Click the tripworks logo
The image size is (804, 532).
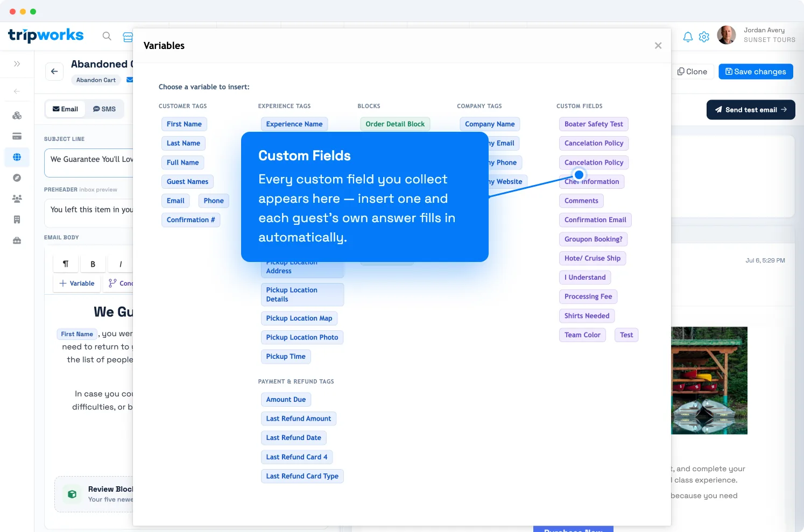tap(46, 36)
